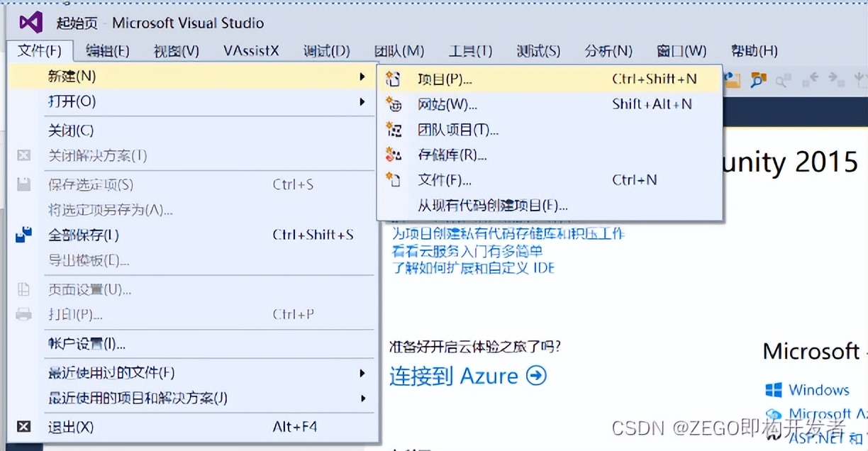Click the printer icon beside 打印(P)...
868x451 pixels.
(24, 314)
